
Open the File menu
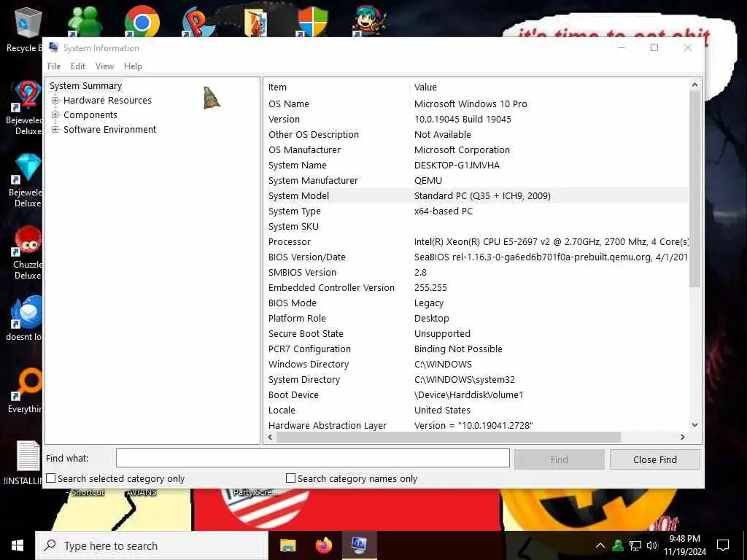pyautogui.click(x=54, y=66)
